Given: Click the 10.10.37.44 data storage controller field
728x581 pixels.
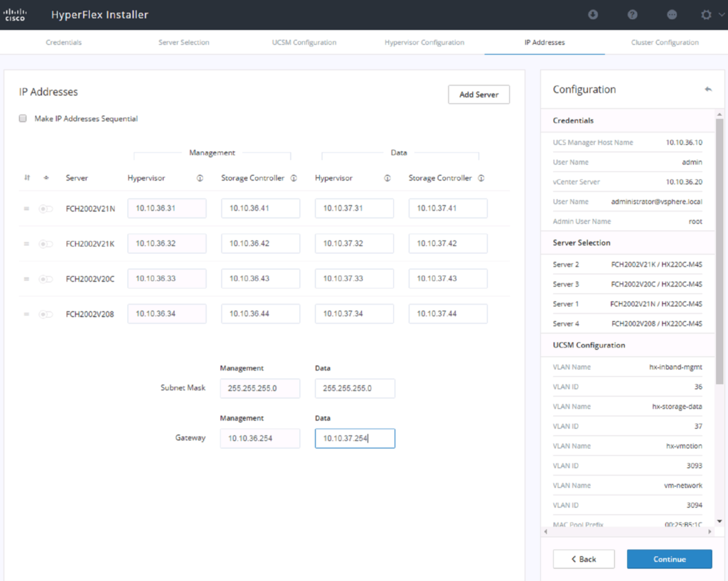Looking at the screenshot, I should (448, 314).
